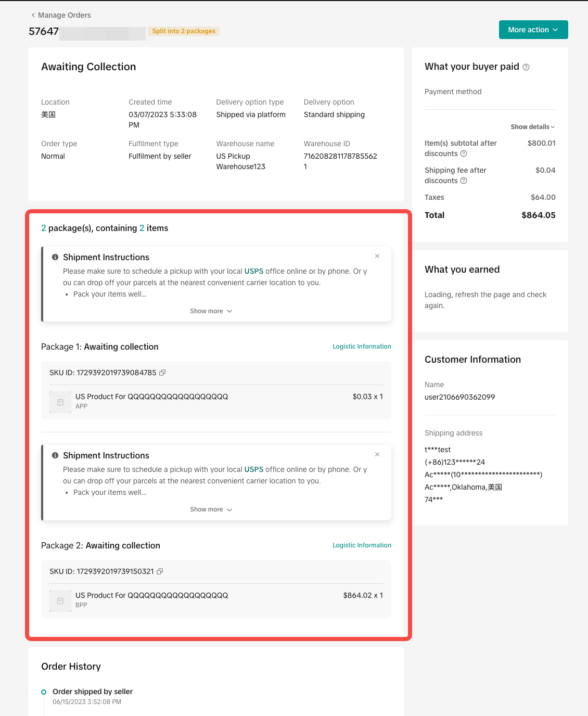Close the second Shipment Instructions notice
588x716 pixels.
coord(377,454)
